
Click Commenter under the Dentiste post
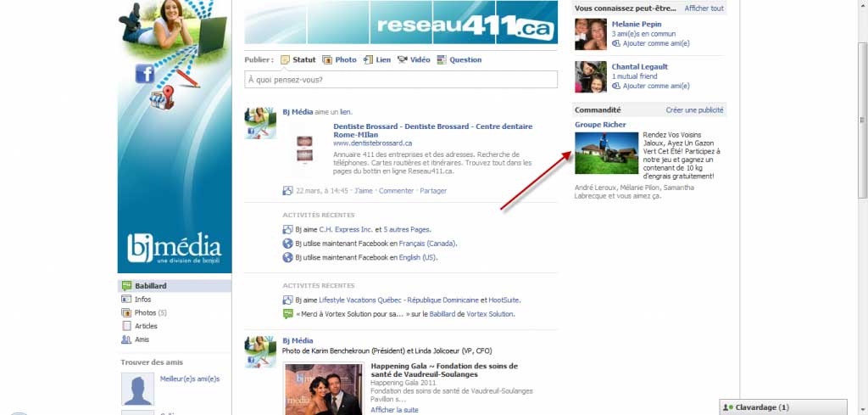[396, 191]
